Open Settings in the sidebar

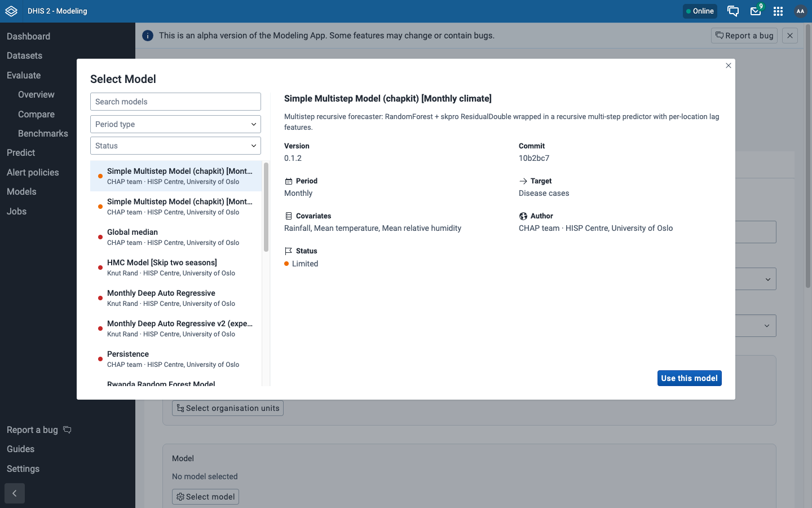coord(23,468)
